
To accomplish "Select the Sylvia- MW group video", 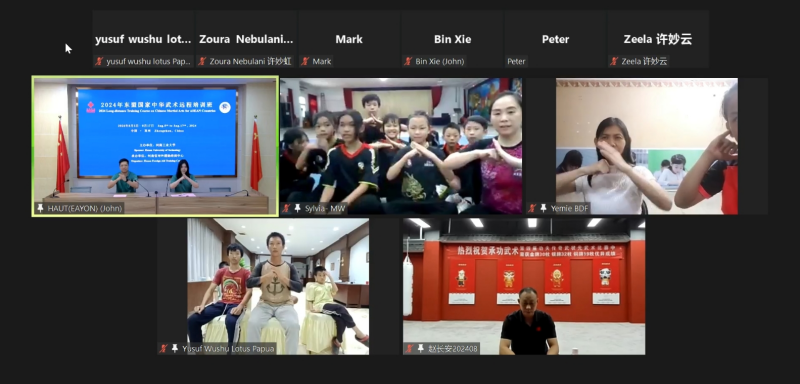I will 401,146.
